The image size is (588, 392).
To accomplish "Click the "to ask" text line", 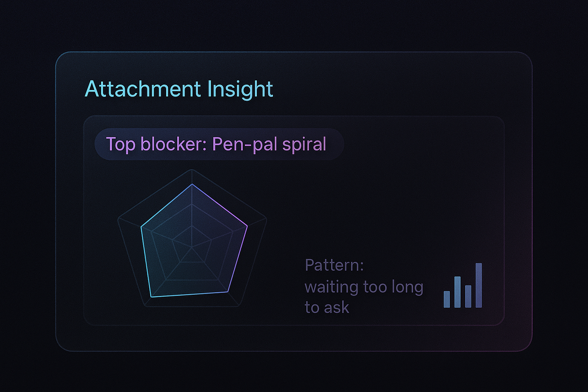I will point(327,307).
